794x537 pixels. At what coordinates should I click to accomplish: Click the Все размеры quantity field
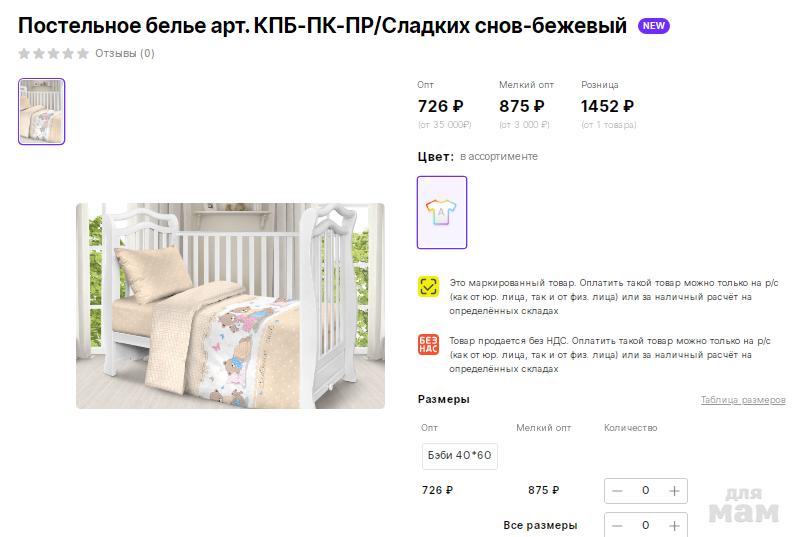(645, 525)
